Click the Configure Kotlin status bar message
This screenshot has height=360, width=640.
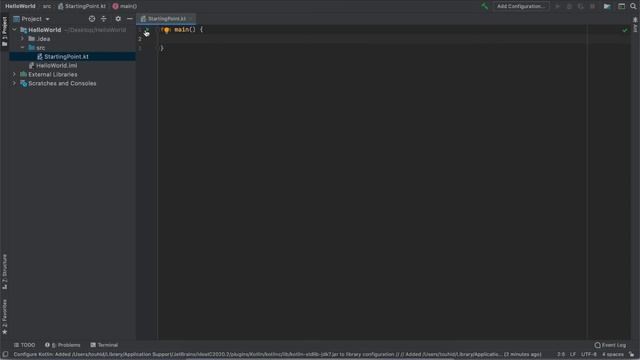coord(278,354)
